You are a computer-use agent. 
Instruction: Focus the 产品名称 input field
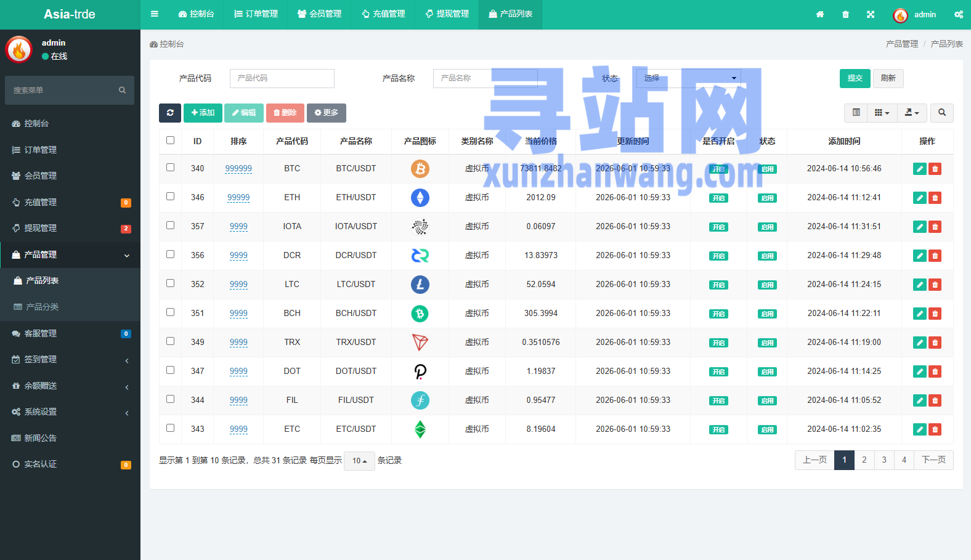click(485, 78)
